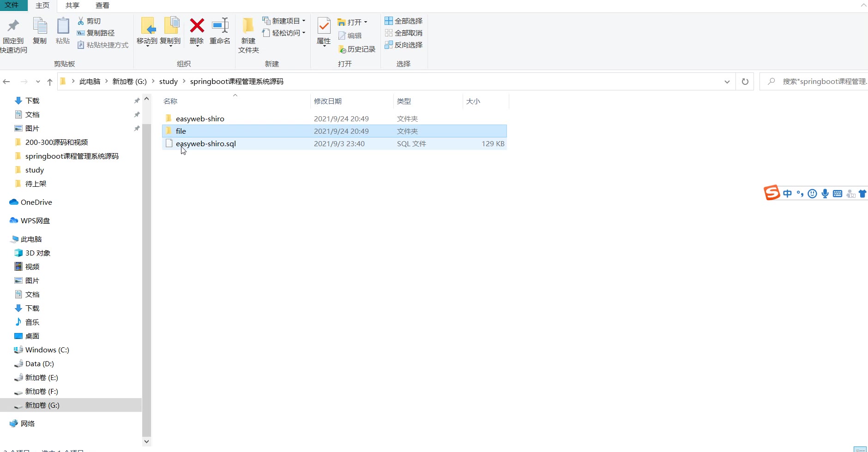Switch to the 主页 ribbon tab
This screenshot has height=452, width=868.
coord(42,6)
